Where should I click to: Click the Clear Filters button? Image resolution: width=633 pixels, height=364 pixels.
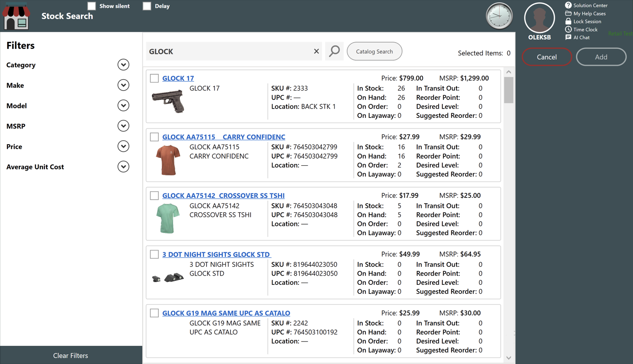71,355
